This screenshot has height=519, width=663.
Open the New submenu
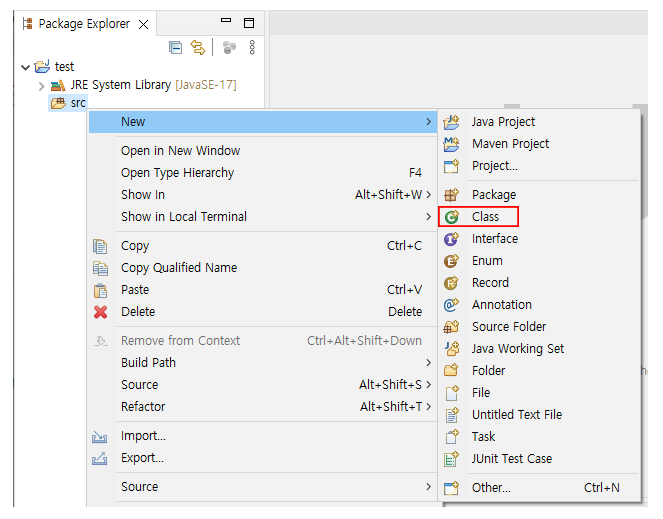click(x=263, y=122)
